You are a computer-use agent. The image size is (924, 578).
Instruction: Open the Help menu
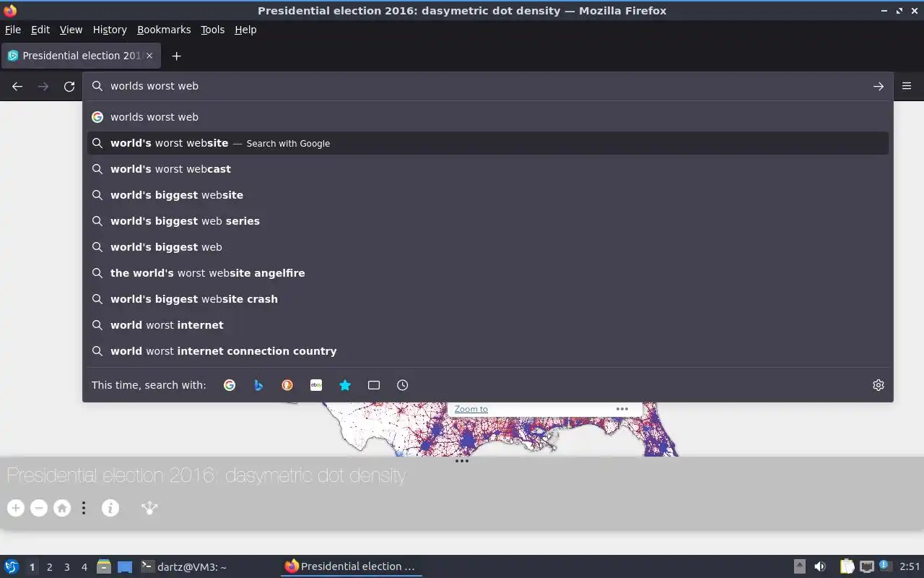tap(245, 30)
